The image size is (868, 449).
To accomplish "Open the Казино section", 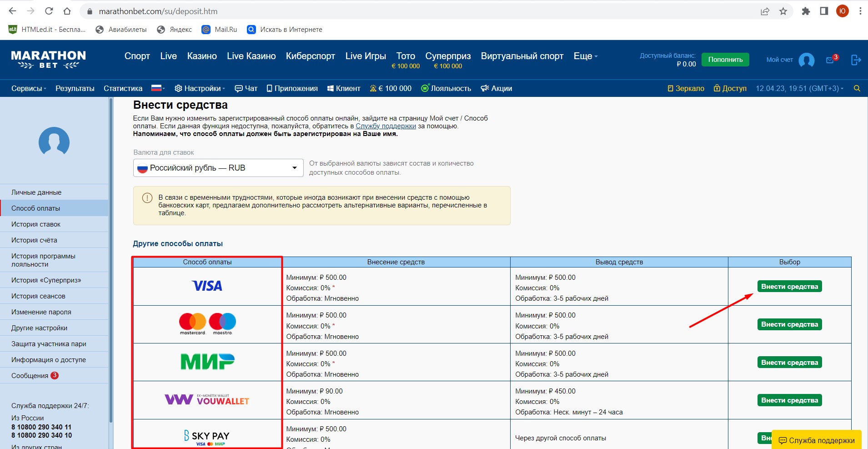I will (202, 56).
